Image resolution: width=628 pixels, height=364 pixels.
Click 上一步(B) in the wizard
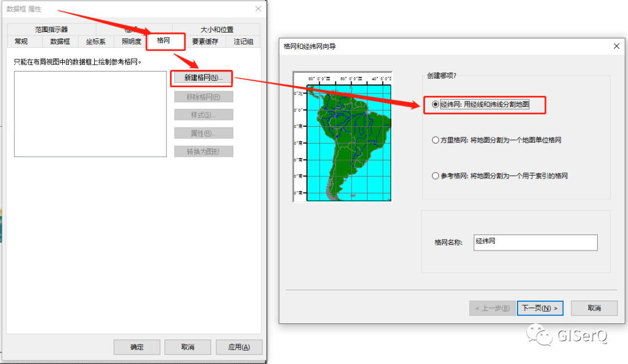(493, 308)
